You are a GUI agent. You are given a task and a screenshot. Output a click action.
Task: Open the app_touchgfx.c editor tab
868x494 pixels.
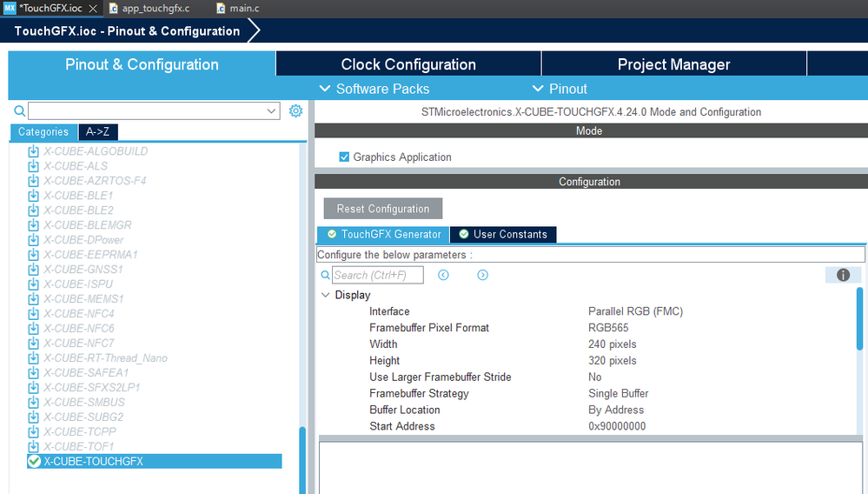[x=150, y=9]
